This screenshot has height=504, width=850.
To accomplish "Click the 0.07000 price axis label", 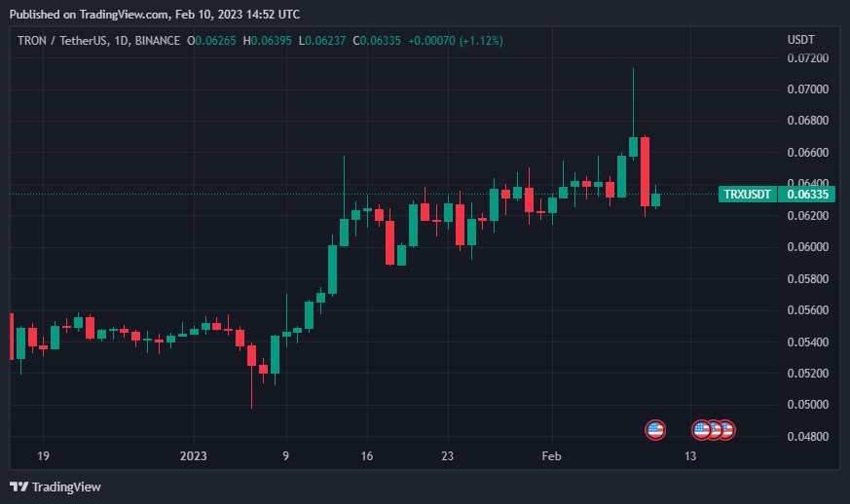I will pyautogui.click(x=808, y=89).
